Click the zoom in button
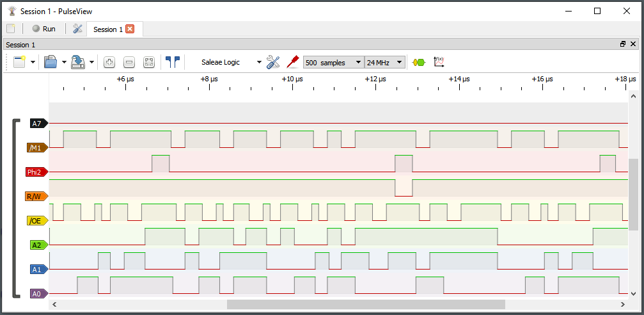Viewport: 644px width, 315px height. point(109,62)
